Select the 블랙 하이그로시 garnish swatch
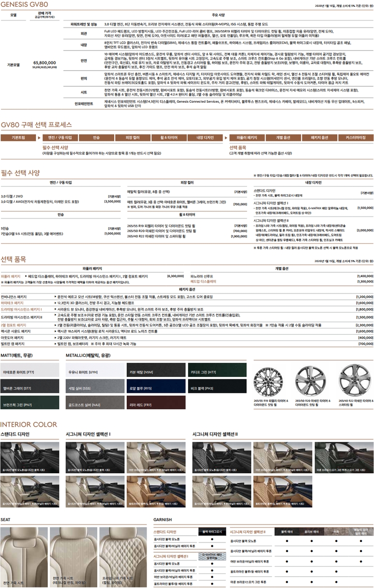This screenshot has width=374, height=588. [x=211, y=531]
